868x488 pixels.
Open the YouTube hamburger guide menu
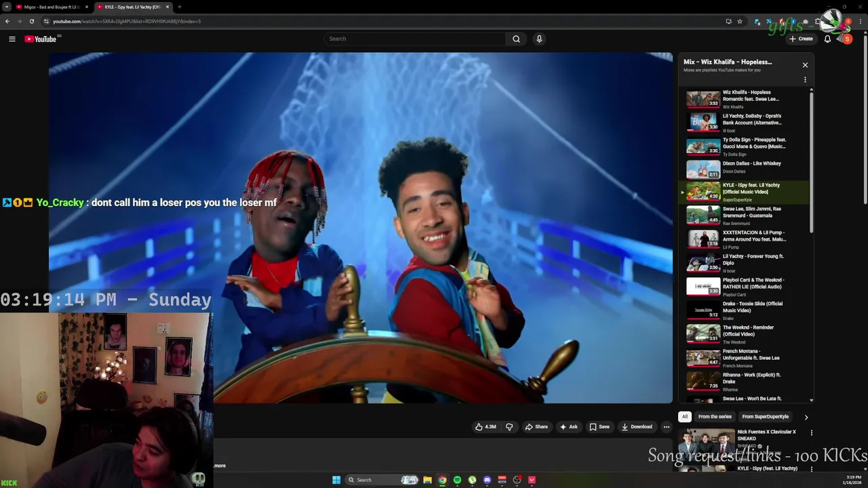tap(12, 39)
